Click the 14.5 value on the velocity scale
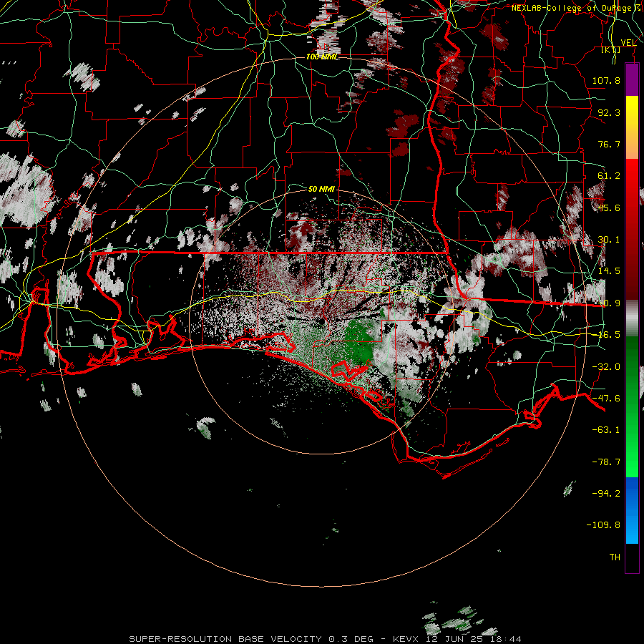Image resolution: width=644 pixels, height=644 pixels. coord(609,271)
